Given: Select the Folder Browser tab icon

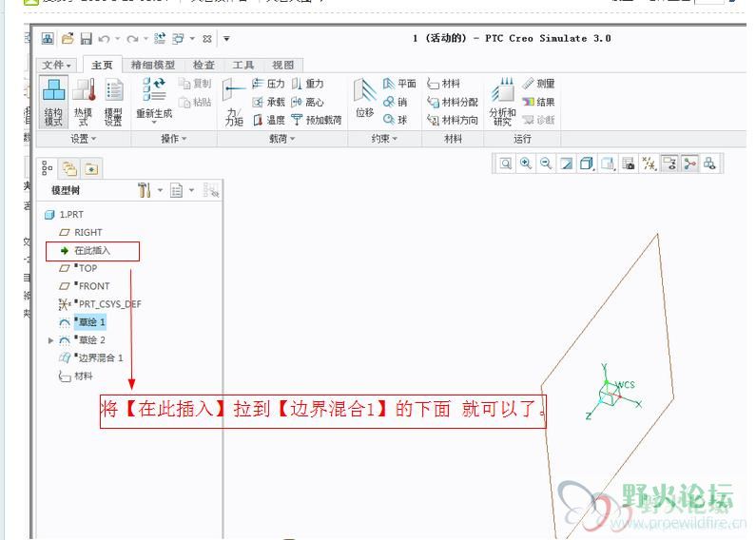Looking at the screenshot, I should tap(70, 169).
